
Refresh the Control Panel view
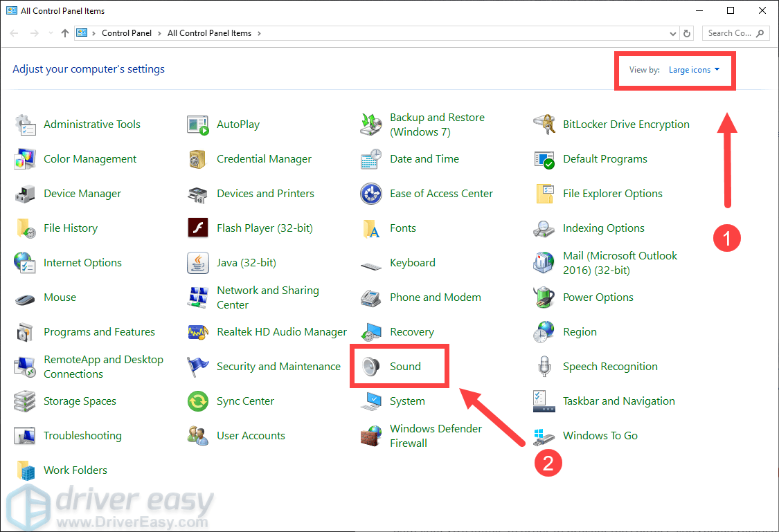[687, 34]
